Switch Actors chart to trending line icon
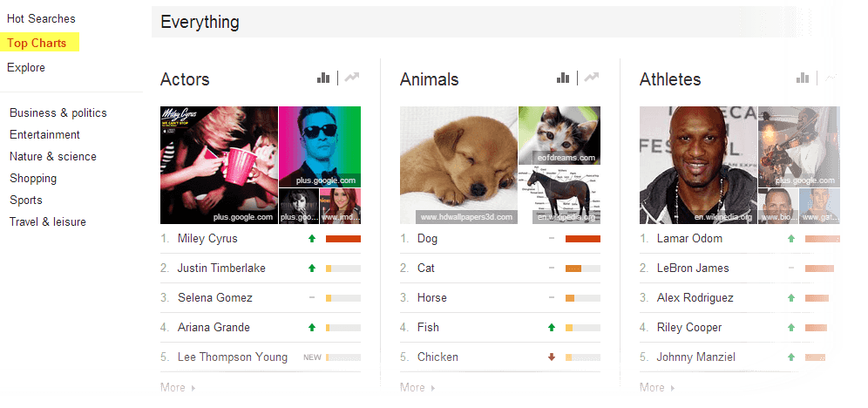The height and width of the screenshot is (408, 868). click(x=351, y=78)
